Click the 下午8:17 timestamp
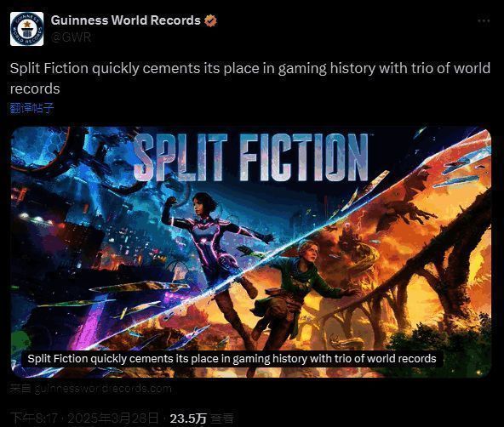 (34, 418)
